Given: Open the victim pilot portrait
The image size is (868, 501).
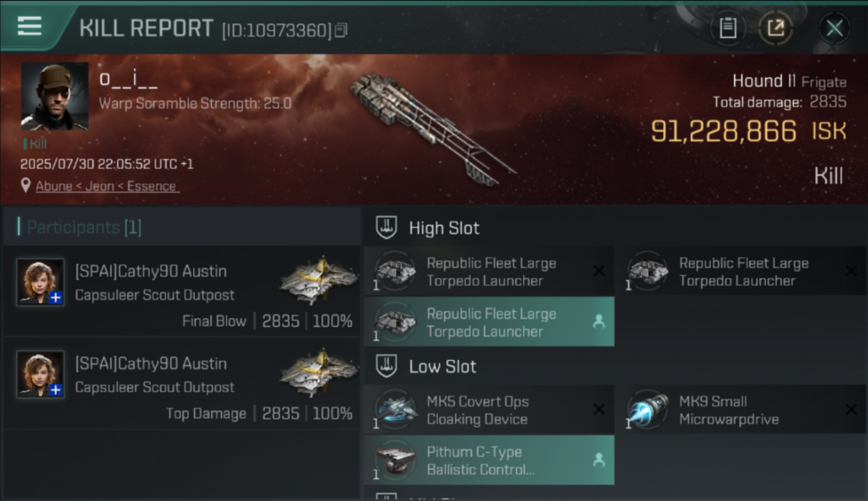Looking at the screenshot, I should coord(55,96).
